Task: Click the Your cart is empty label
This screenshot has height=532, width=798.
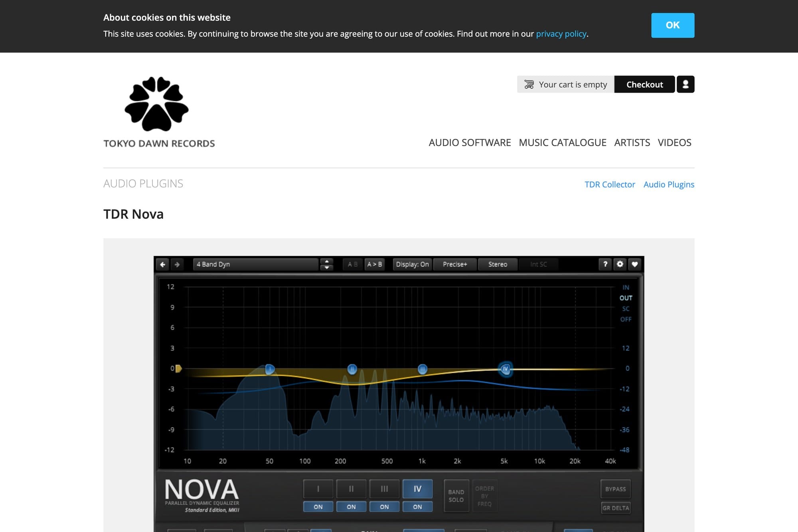Action: pos(573,85)
